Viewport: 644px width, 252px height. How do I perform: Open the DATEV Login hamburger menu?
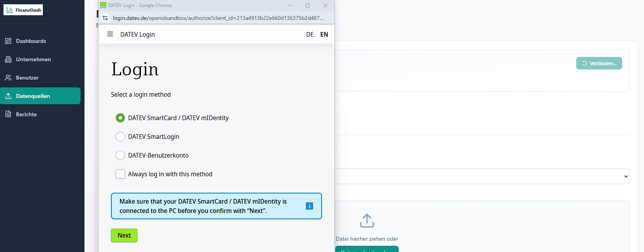click(110, 34)
